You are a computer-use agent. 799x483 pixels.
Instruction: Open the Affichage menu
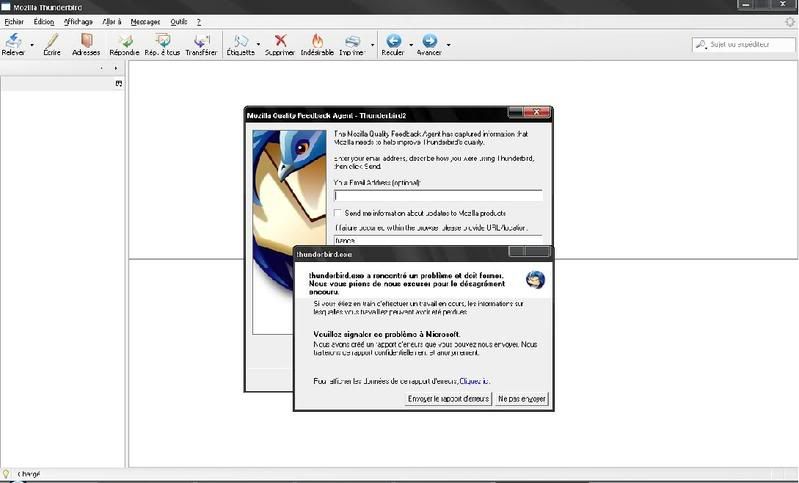tap(78, 22)
